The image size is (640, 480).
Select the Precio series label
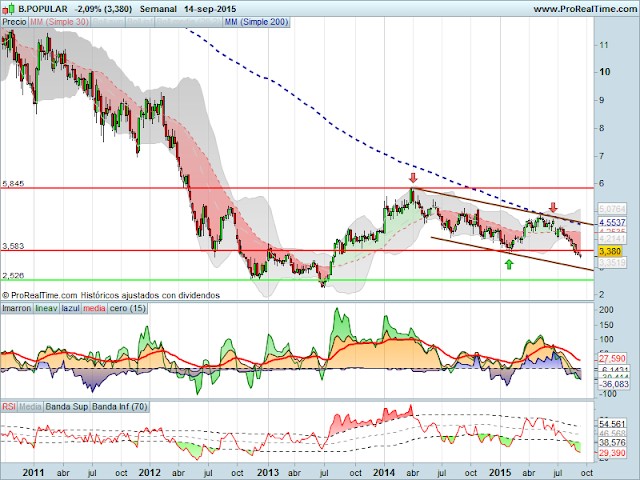tap(14, 22)
